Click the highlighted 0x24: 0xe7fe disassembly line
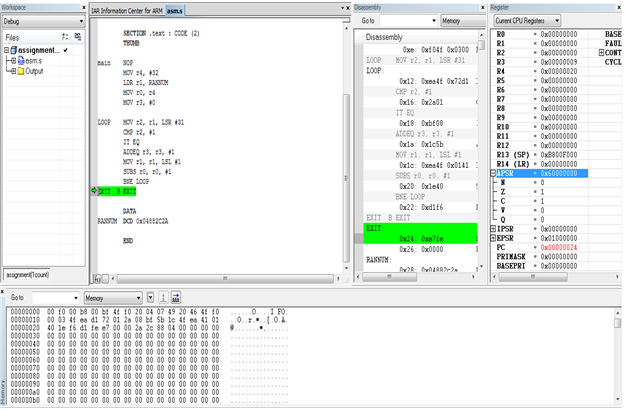 pos(421,239)
